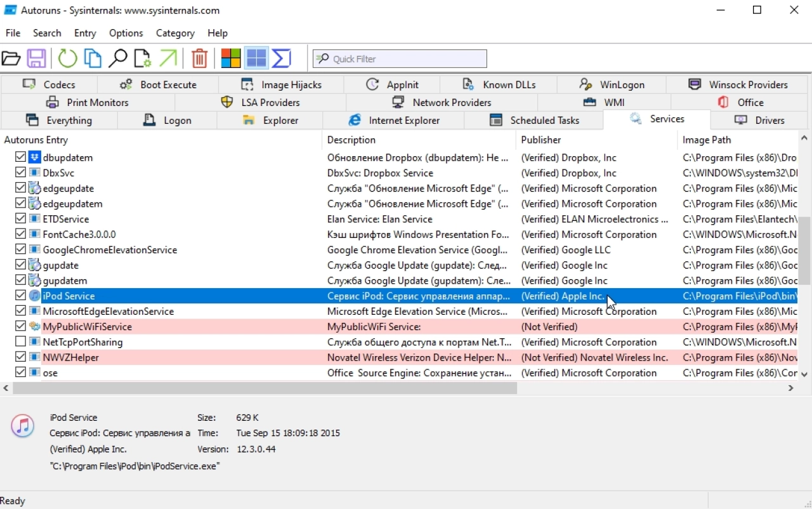The height and width of the screenshot is (509, 812).
Task: Select the NetTcpPortSharing entry name
Action: pos(82,342)
